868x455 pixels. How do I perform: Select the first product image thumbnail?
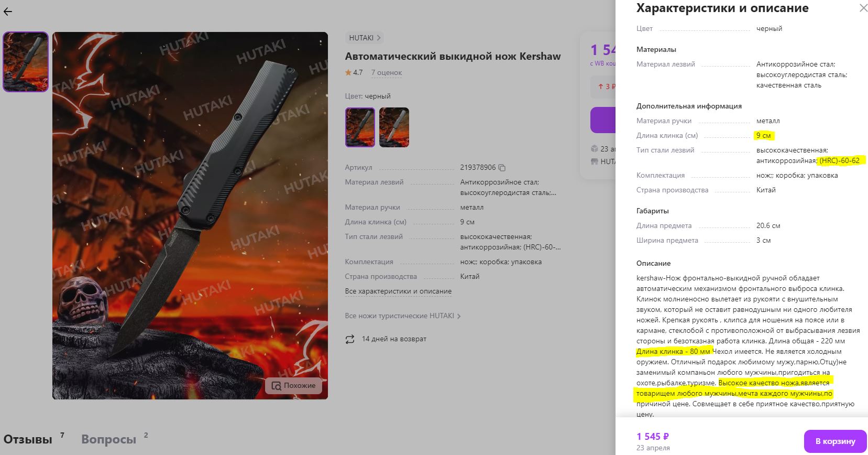point(26,62)
